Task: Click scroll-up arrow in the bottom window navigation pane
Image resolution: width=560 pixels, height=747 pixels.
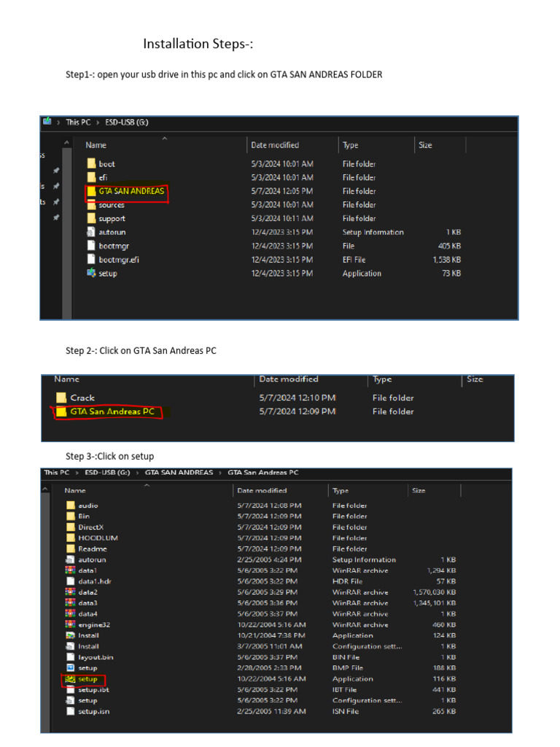Action: click(x=45, y=489)
